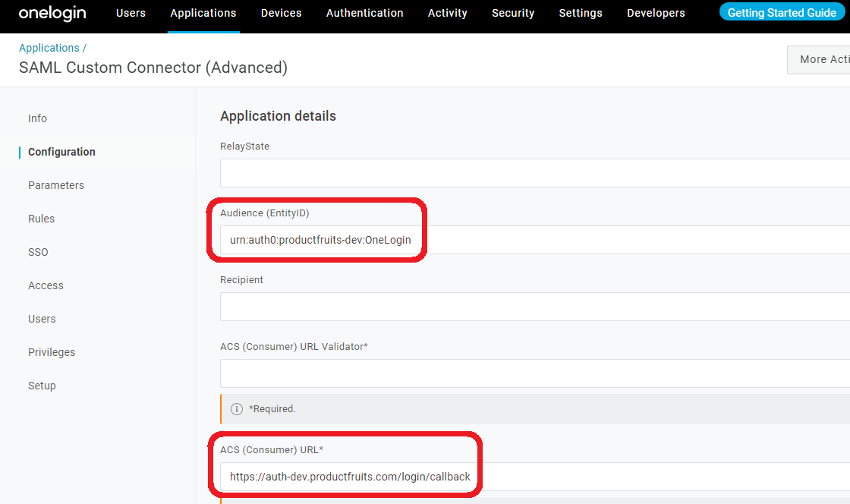Viewport: 850px width, 504px height.
Task: Focus the RelayState input field
Action: pos(535,173)
